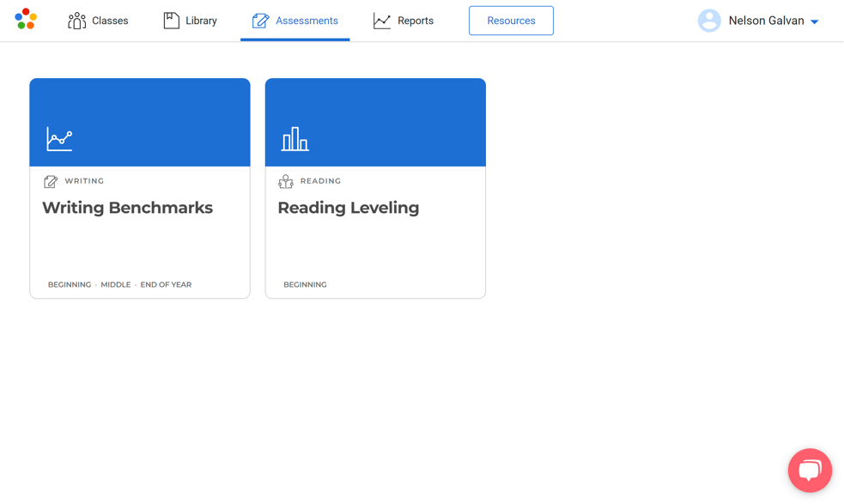Image resolution: width=844 pixels, height=504 pixels.
Task: Open the Library tab
Action: coord(190,19)
